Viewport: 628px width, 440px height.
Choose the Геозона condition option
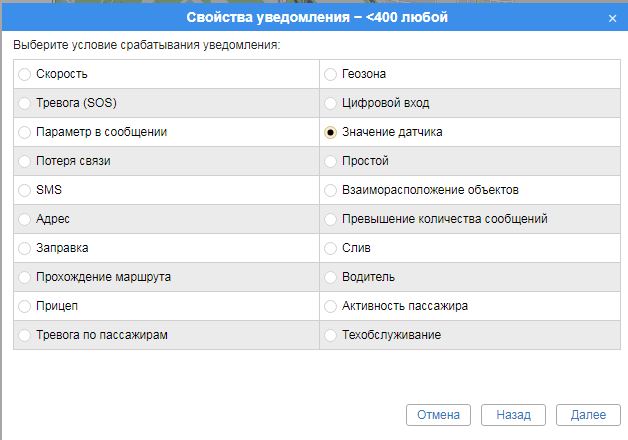coord(331,74)
